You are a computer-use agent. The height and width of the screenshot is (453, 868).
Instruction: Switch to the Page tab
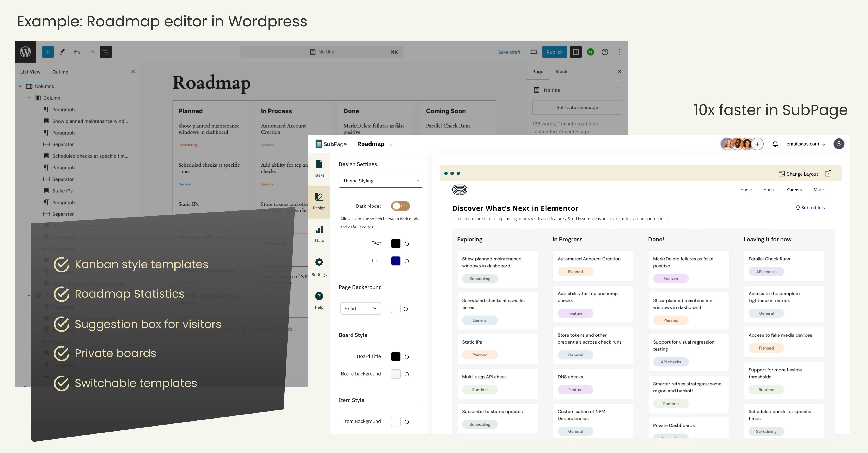[538, 71]
